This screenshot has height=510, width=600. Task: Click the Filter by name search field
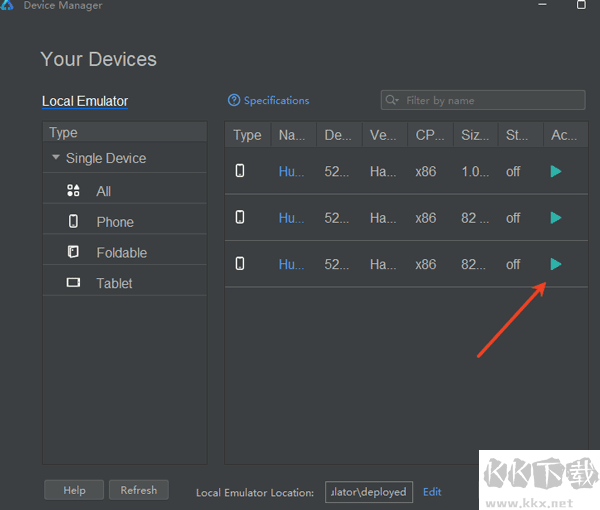490,100
